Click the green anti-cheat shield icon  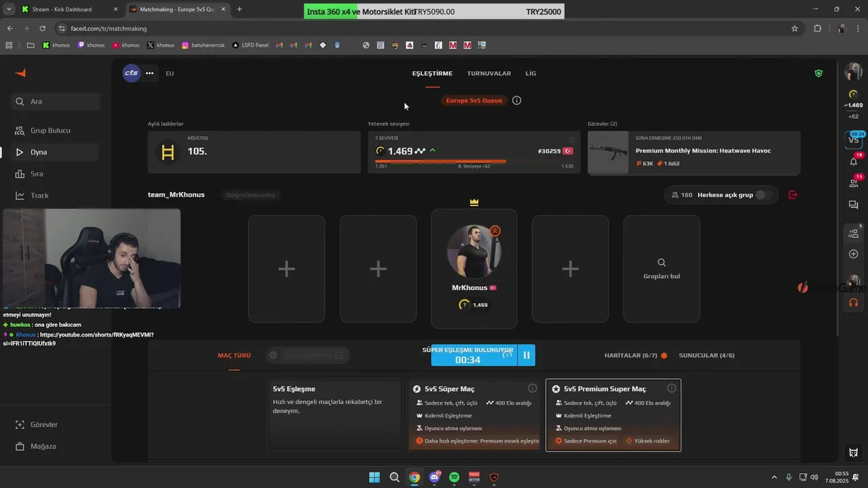coord(818,73)
